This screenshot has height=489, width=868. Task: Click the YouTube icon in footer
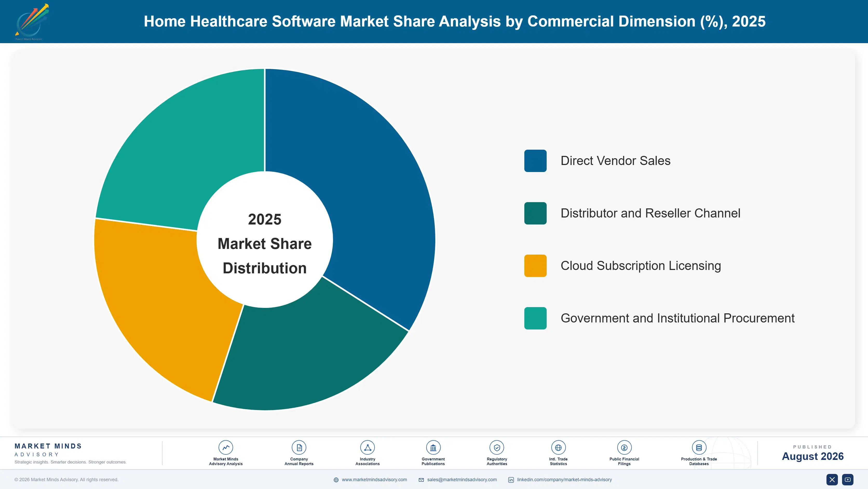(848, 480)
